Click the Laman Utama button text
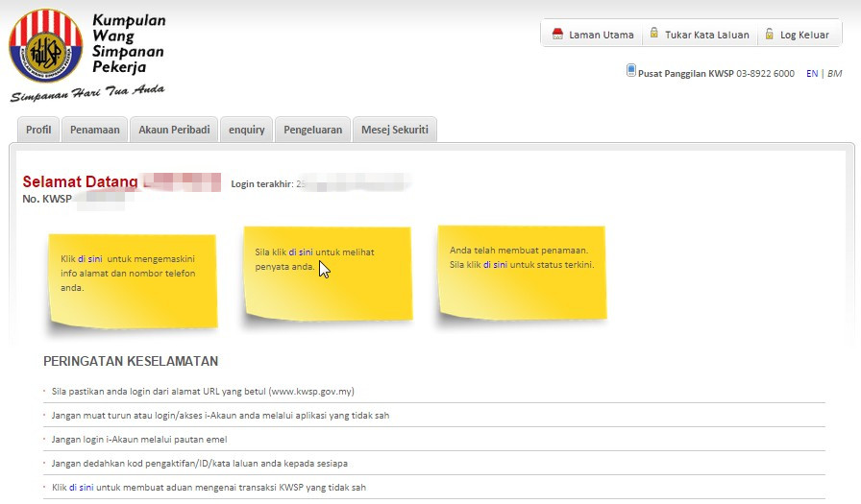 click(x=602, y=35)
